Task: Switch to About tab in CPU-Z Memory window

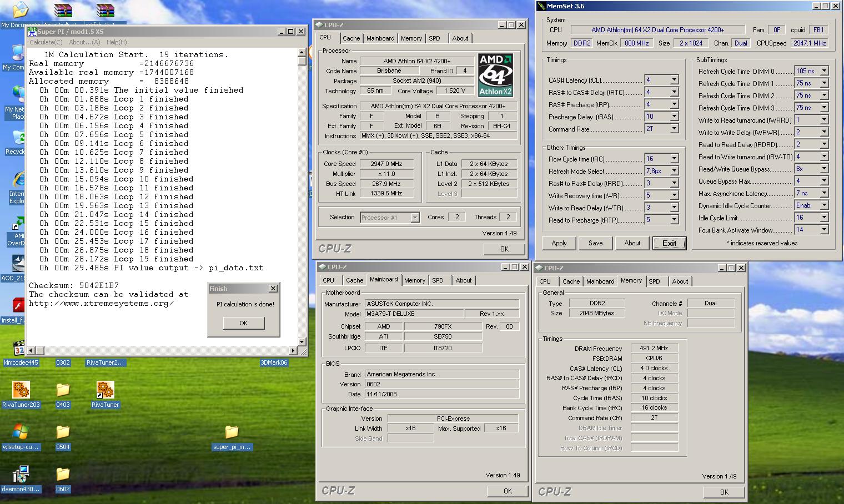Action: [680, 281]
